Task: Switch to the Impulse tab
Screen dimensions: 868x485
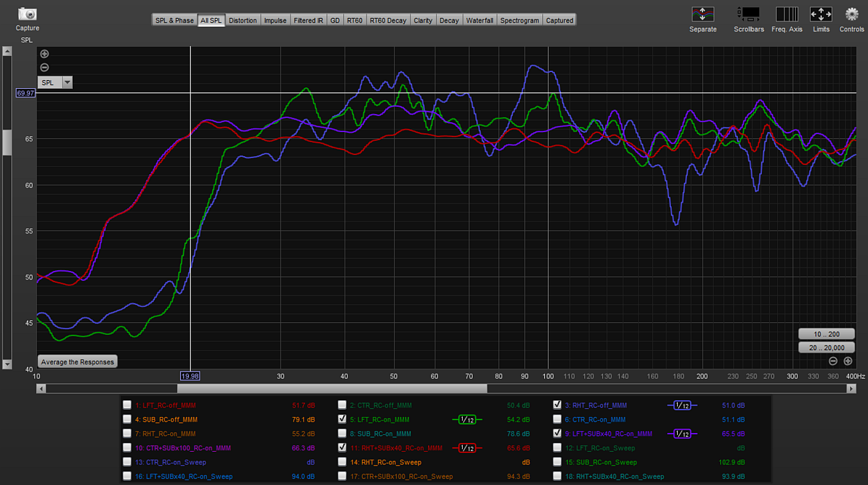Action: pos(275,20)
